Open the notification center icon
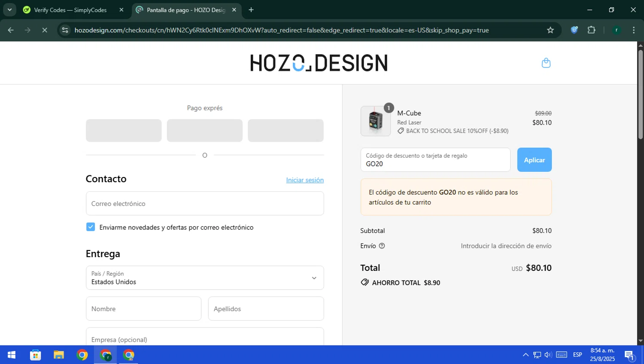644x364 pixels. click(630, 355)
